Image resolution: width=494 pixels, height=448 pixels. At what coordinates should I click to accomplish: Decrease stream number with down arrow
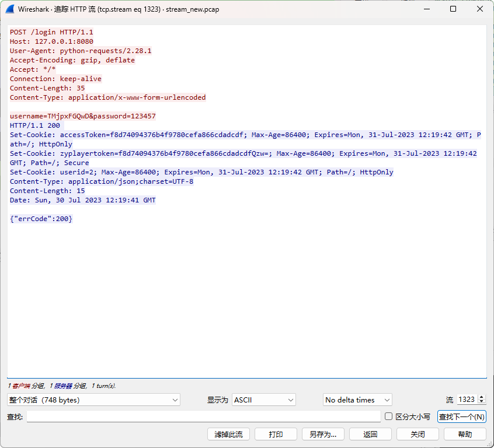coord(481,402)
